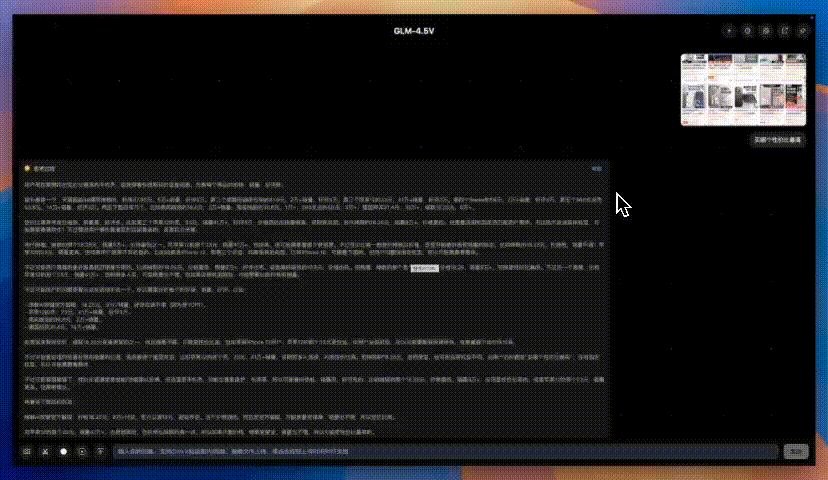Click the highlighted white text in the thinking panel

(x=425, y=268)
